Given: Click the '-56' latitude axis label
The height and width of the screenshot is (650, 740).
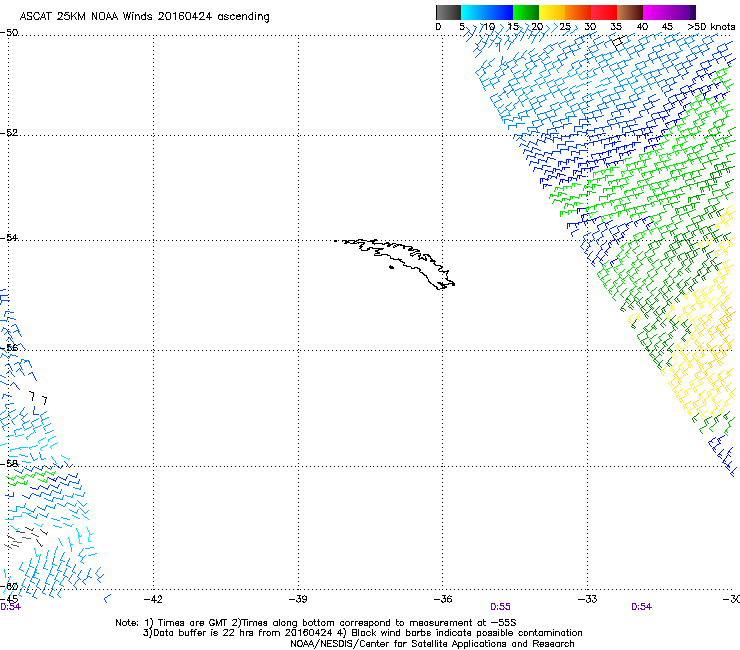Looking at the screenshot, I should [9, 348].
